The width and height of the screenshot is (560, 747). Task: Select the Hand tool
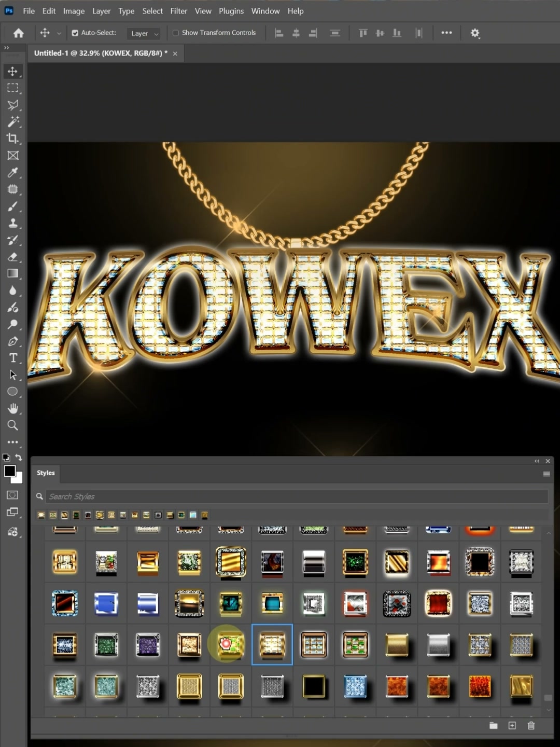click(13, 409)
